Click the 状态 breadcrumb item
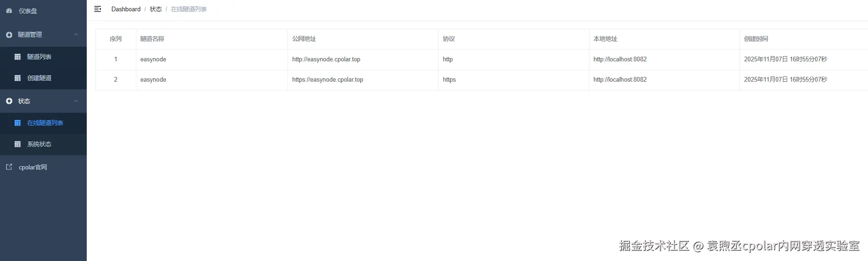 (x=156, y=9)
